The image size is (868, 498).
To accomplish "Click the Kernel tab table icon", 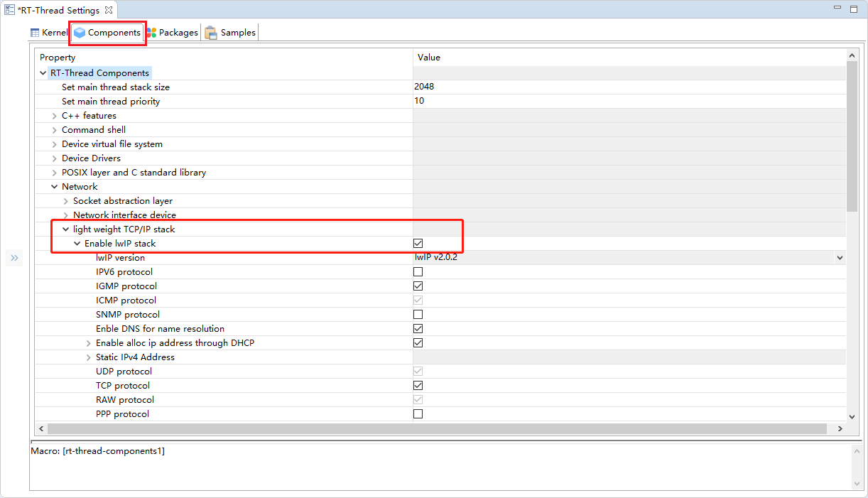I will click(35, 33).
